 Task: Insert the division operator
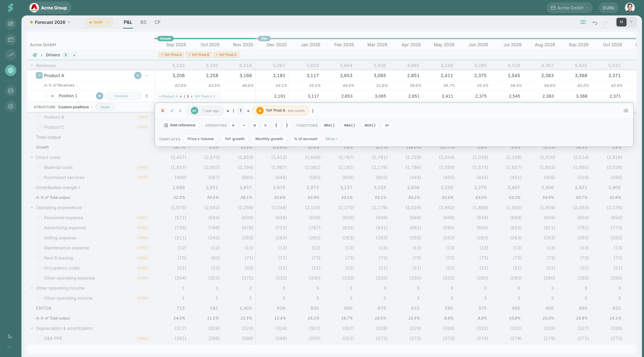point(265,125)
